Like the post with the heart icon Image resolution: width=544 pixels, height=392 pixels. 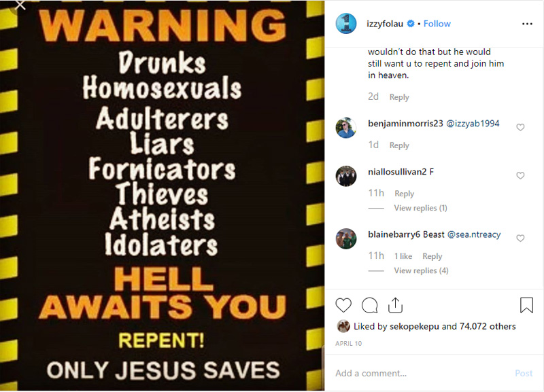(x=343, y=305)
